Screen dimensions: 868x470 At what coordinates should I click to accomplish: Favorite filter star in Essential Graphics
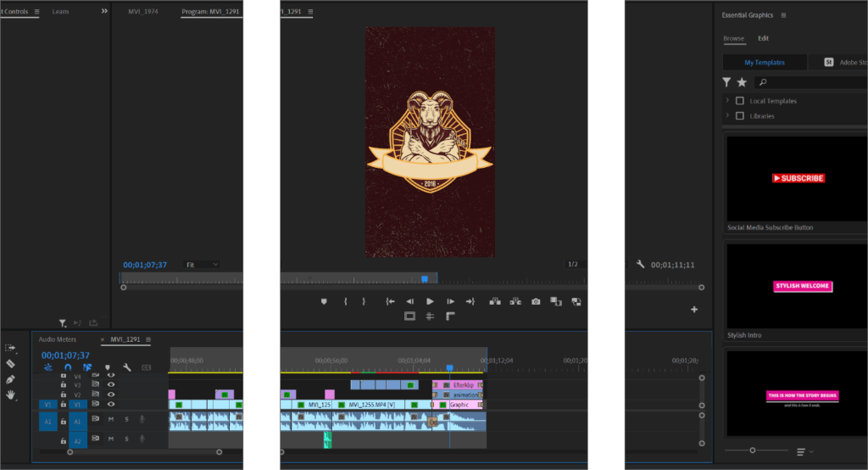(742, 82)
